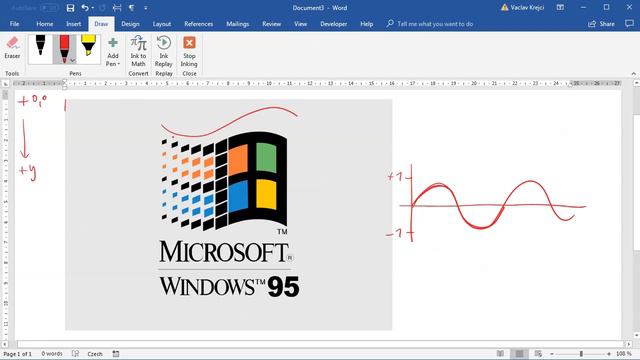The width and height of the screenshot is (640, 360).
Task: Open the References tab
Action: pyautogui.click(x=198, y=24)
